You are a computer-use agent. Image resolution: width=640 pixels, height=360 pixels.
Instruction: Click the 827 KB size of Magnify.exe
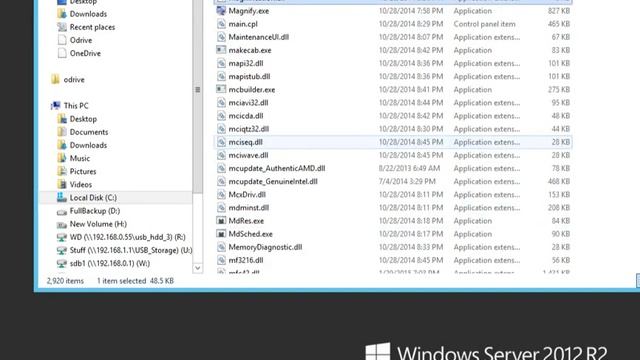[x=559, y=11]
